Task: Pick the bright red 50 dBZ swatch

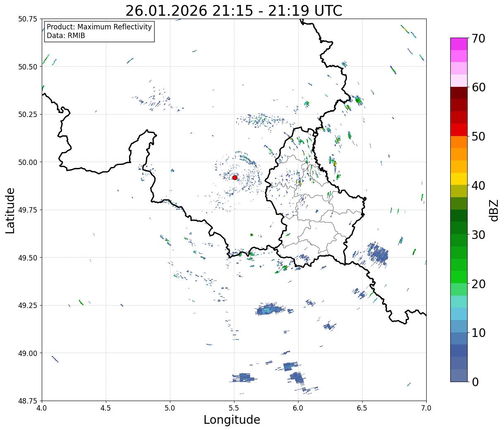Action: 459,130
